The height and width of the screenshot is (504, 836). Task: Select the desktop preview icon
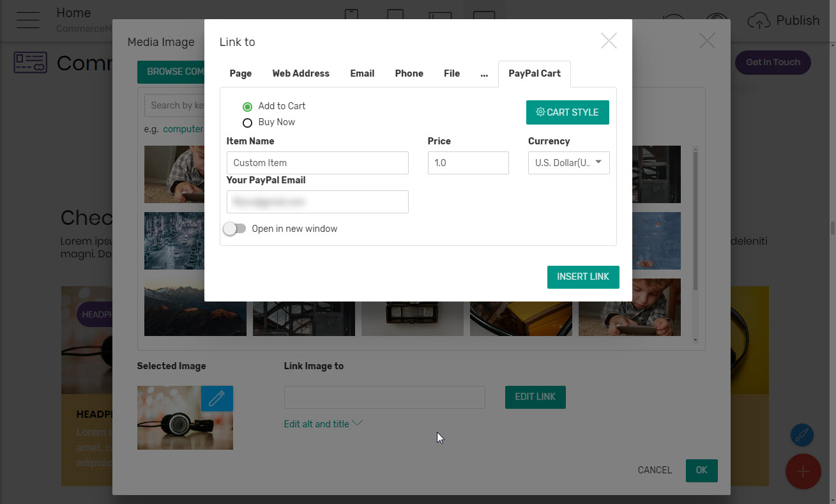click(x=485, y=16)
